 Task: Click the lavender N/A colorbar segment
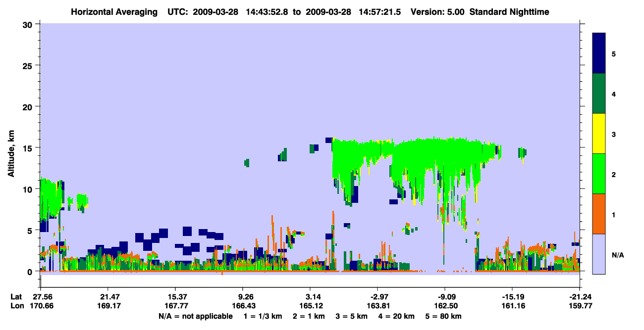[599, 254]
